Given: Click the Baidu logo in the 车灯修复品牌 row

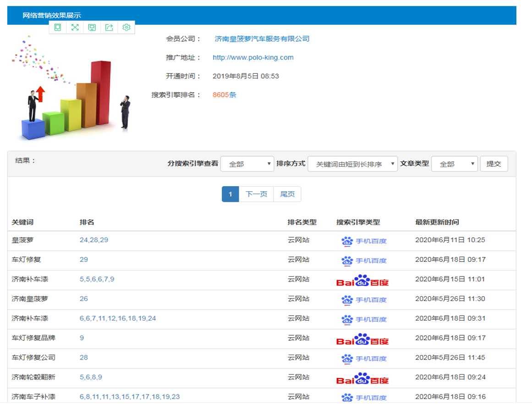Looking at the screenshot, I should 362,339.
